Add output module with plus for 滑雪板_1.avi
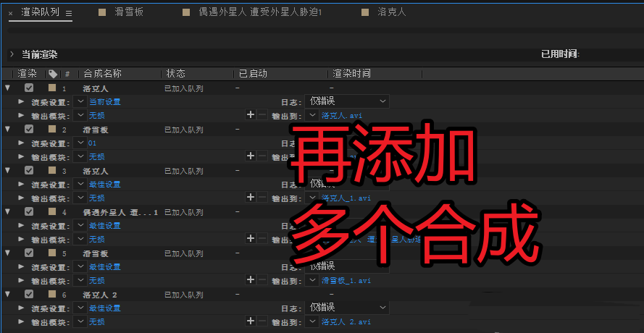Viewport: 644px width, 333px height. 250,280
